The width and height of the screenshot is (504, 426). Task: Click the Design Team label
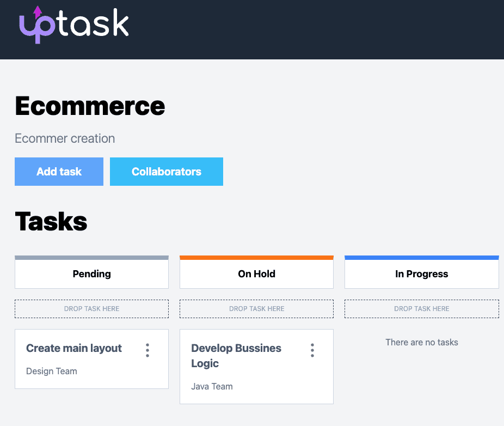(x=52, y=371)
